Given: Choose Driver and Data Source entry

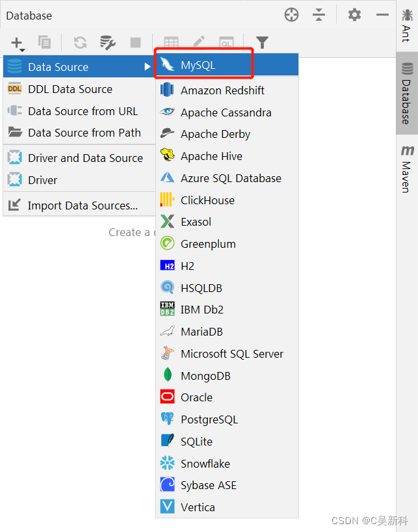Looking at the screenshot, I should click(x=79, y=158).
